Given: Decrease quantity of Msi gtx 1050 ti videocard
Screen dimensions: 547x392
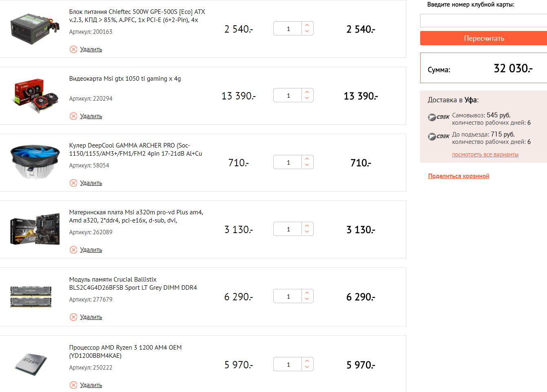Looking at the screenshot, I should [x=307, y=99].
